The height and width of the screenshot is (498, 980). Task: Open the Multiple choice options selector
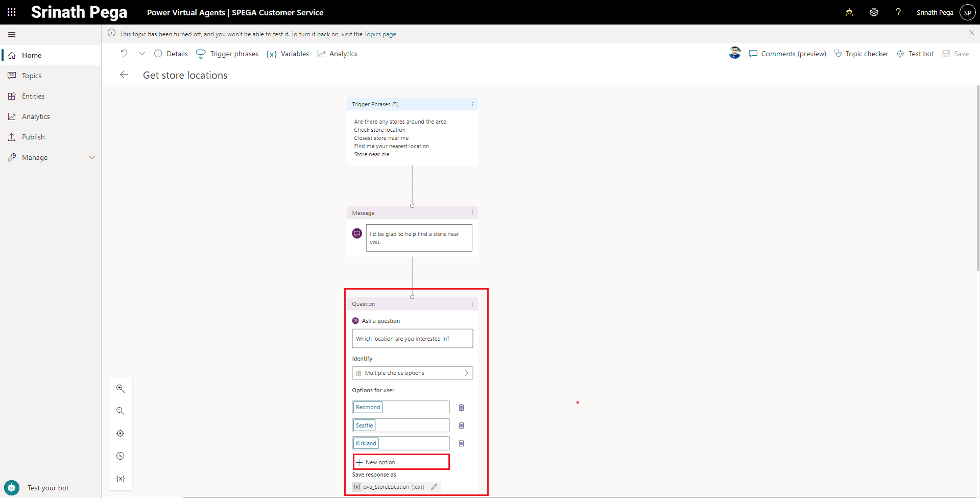pyautogui.click(x=412, y=373)
